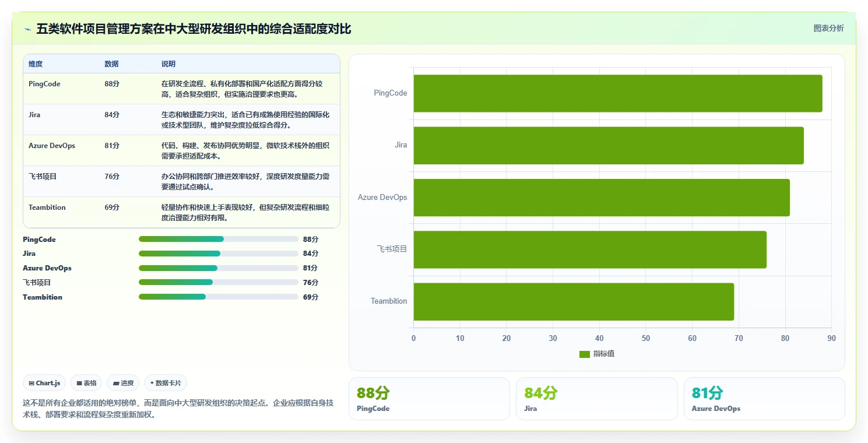This screenshot has width=868, height=443.
Task: Click the 数据卡片 tag chip
Action: [x=166, y=383]
